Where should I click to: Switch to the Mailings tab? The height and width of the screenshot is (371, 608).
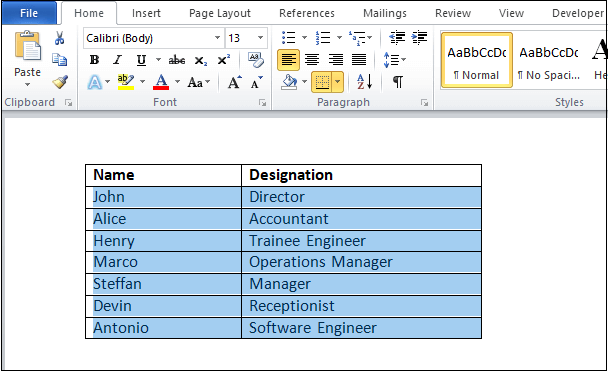point(385,13)
